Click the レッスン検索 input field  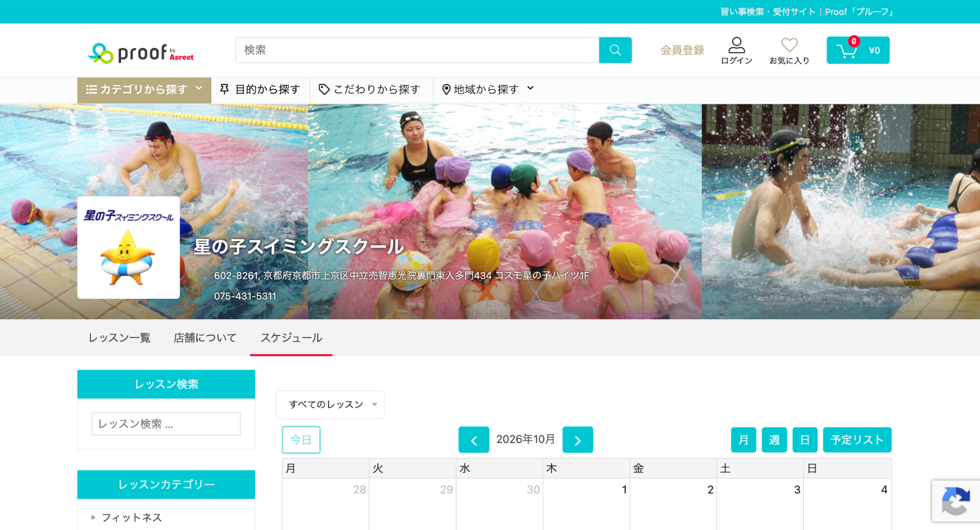(x=166, y=424)
